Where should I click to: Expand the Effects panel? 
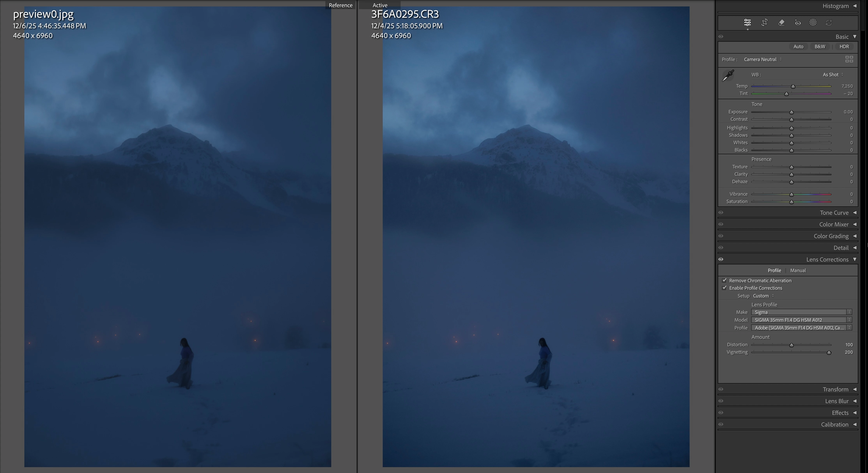[855, 413]
